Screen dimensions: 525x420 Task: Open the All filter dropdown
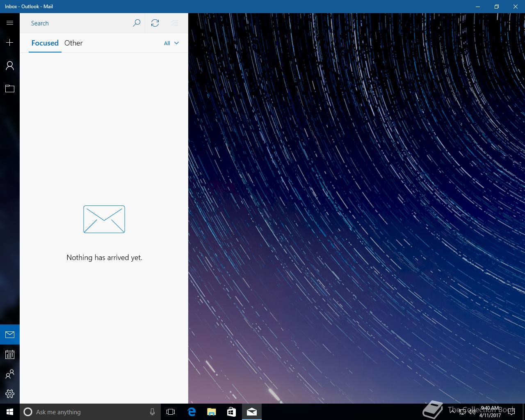[x=171, y=43]
